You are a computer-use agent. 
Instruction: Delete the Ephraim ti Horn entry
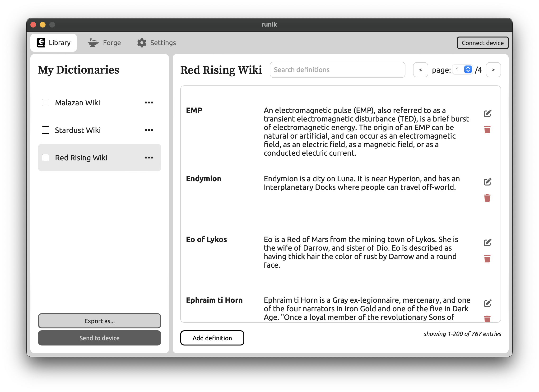pyautogui.click(x=487, y=318)
